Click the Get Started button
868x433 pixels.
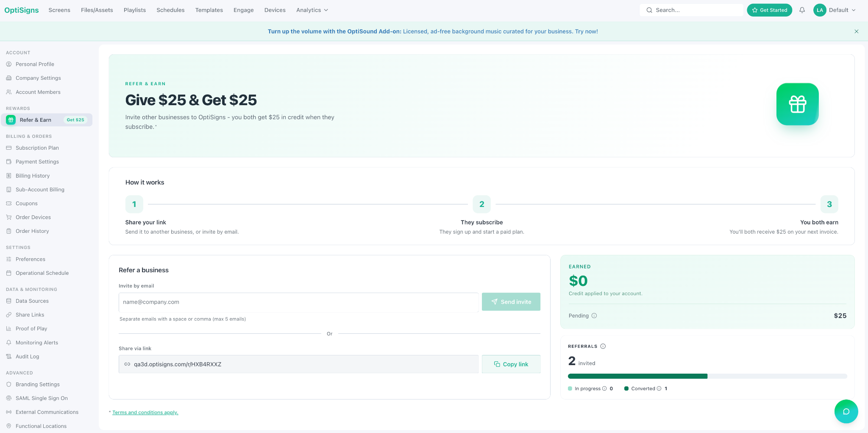pos(769,10)
